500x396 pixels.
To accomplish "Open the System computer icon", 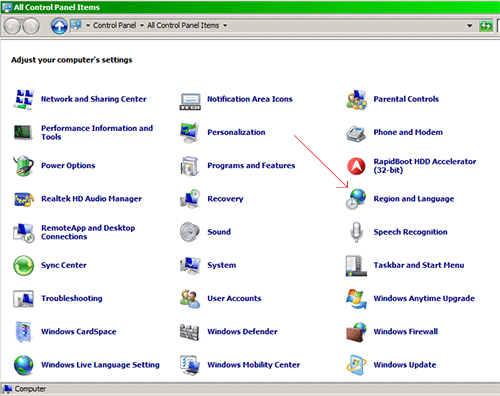I will click(190, 265).
